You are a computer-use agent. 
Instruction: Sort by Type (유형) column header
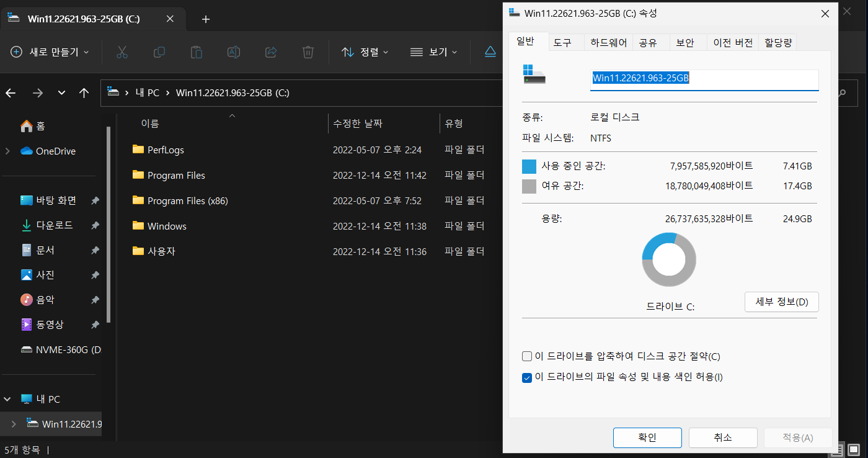pos(454,123)
